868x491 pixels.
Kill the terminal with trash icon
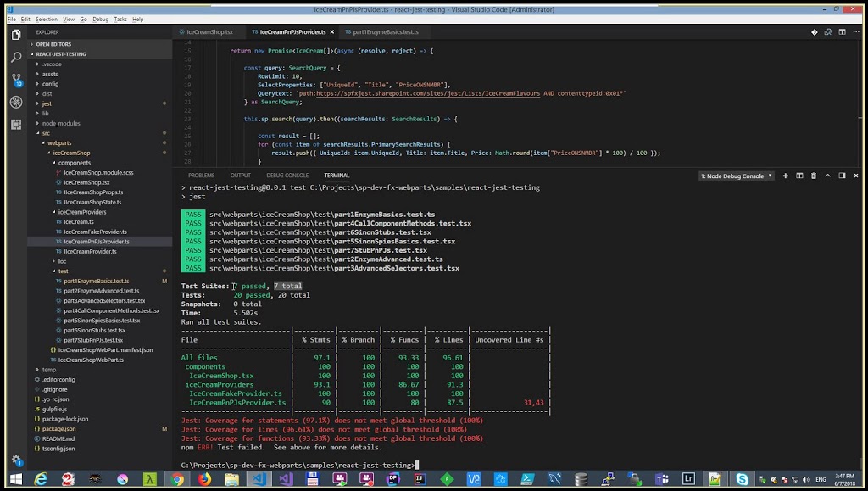tap(814, 176)
